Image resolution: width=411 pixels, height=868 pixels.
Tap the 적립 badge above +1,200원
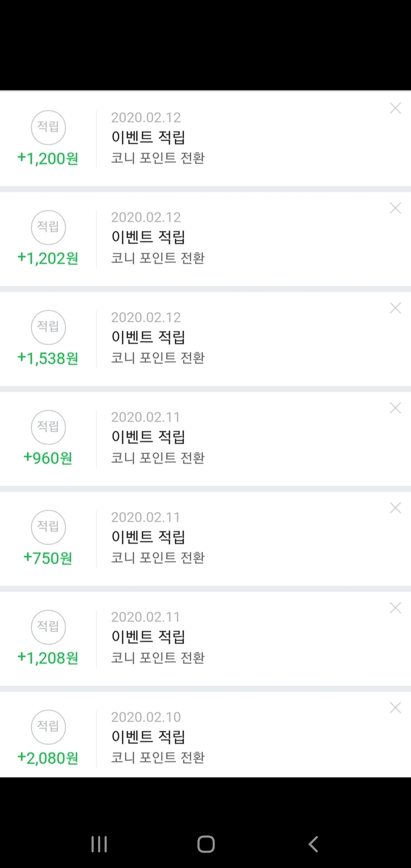49,127
